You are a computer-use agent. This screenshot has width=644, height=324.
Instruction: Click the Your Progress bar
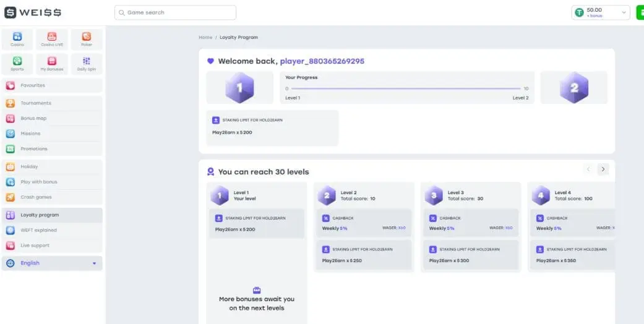406,88
